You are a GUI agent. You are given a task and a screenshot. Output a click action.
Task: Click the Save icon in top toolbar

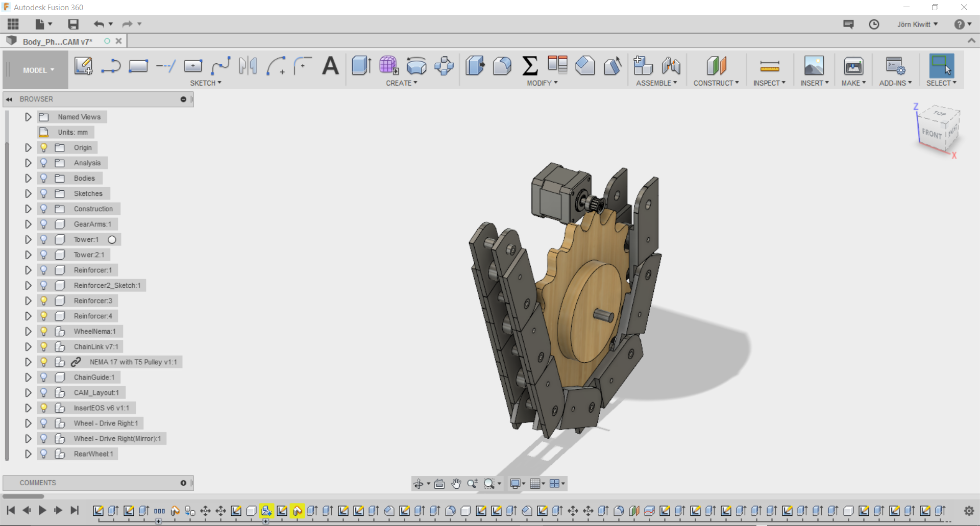tap(73, 24)
